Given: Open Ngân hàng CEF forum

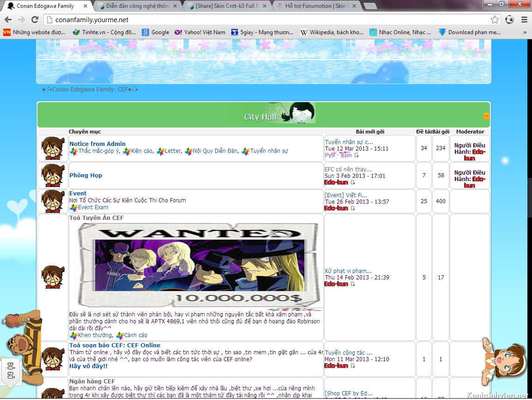Looking at the screenshot, I should click(x=92, y=382).
